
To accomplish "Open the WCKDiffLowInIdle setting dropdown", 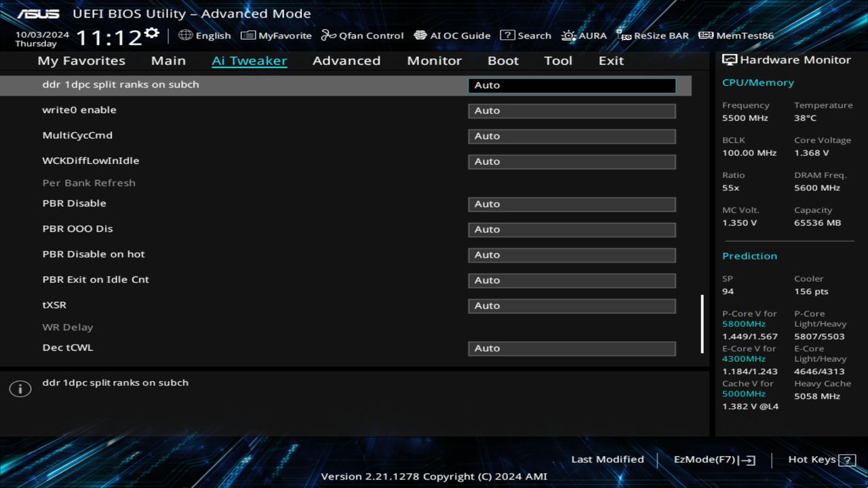I will coord(572,161).
